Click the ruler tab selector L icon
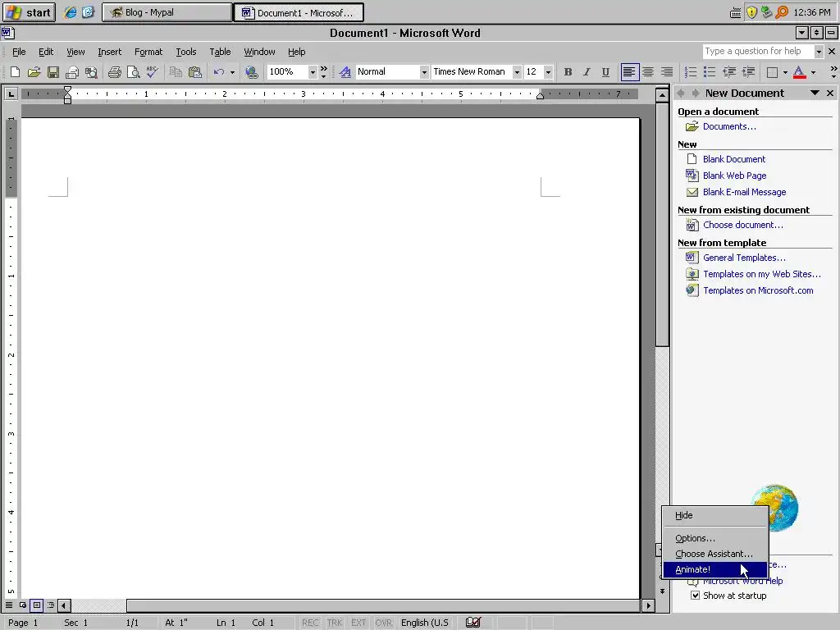840x630 pixels. tap(11, 94)
